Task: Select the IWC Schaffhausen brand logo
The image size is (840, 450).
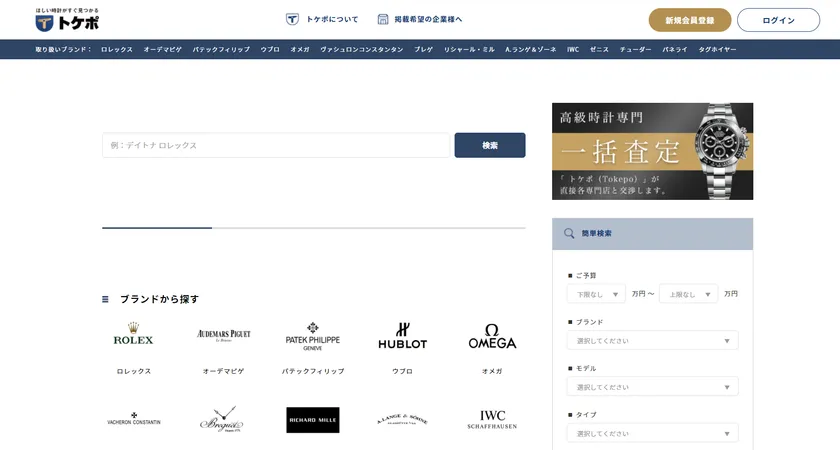Action: [492, 419]
